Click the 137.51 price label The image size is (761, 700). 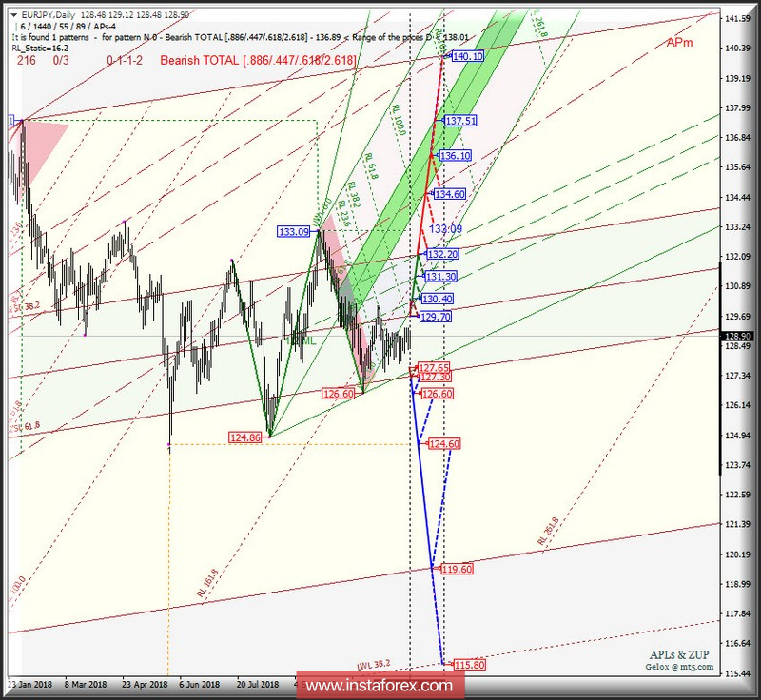(460, 120)
